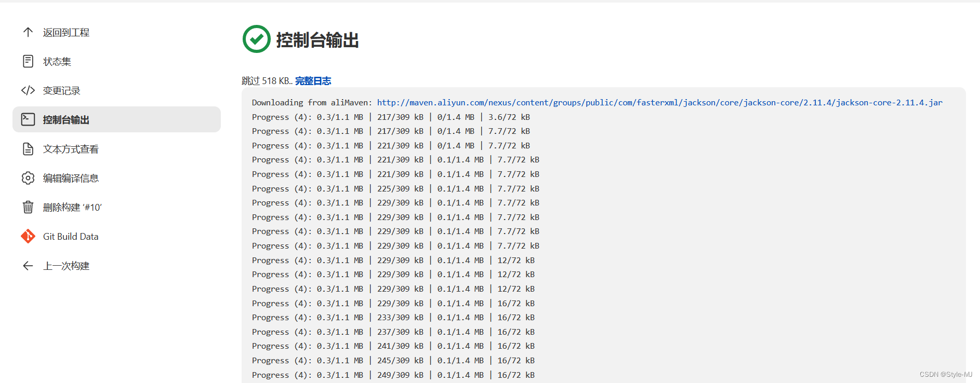Click the document icon beside 状态集
Screen dimensions: 980x383
28,61
